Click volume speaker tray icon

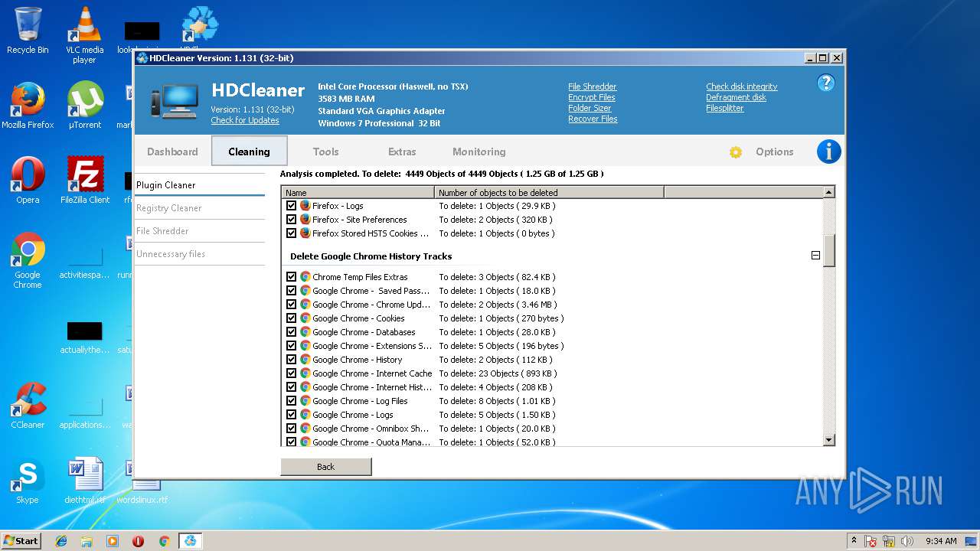point(907,541)
